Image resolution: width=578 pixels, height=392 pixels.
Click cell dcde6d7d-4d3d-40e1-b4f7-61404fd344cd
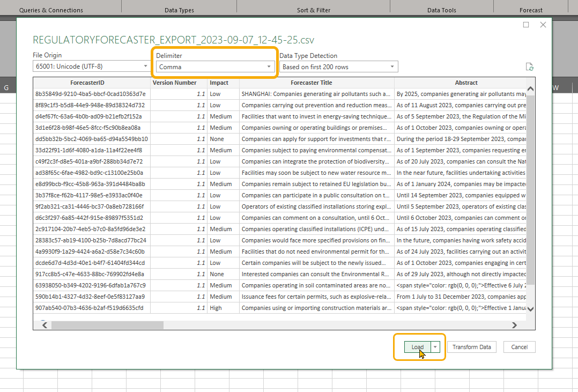pos(92,263)
